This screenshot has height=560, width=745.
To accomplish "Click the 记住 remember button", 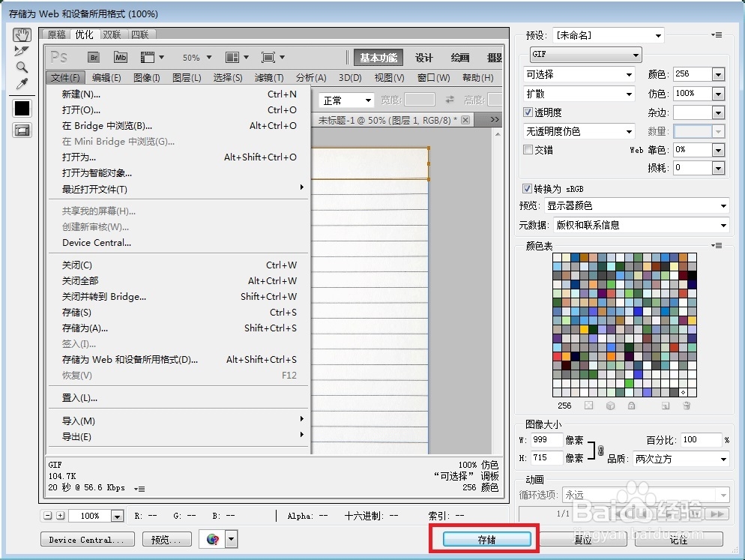I will tap(679, 539).
